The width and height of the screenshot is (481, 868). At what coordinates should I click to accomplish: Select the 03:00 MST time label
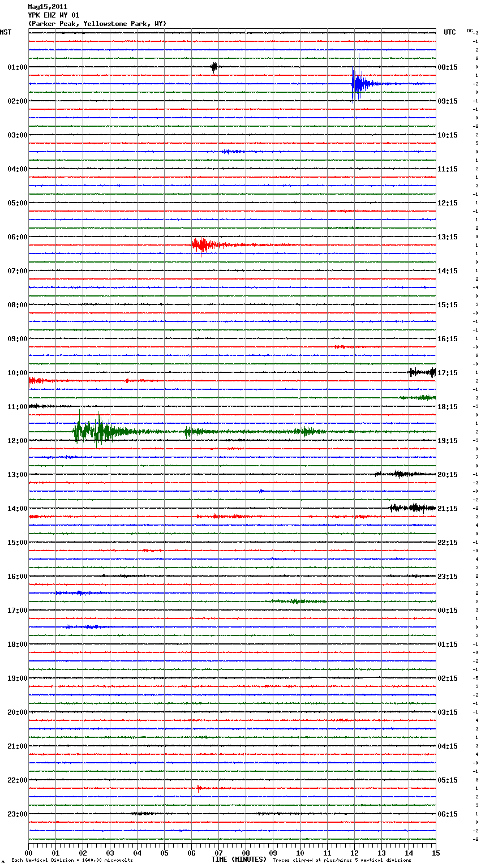18,135
